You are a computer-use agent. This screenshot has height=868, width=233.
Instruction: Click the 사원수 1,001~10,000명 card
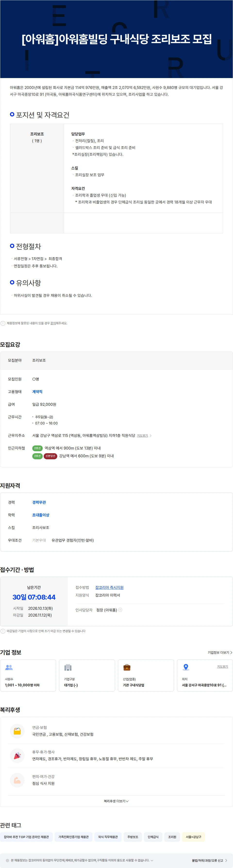pos(28,675)
